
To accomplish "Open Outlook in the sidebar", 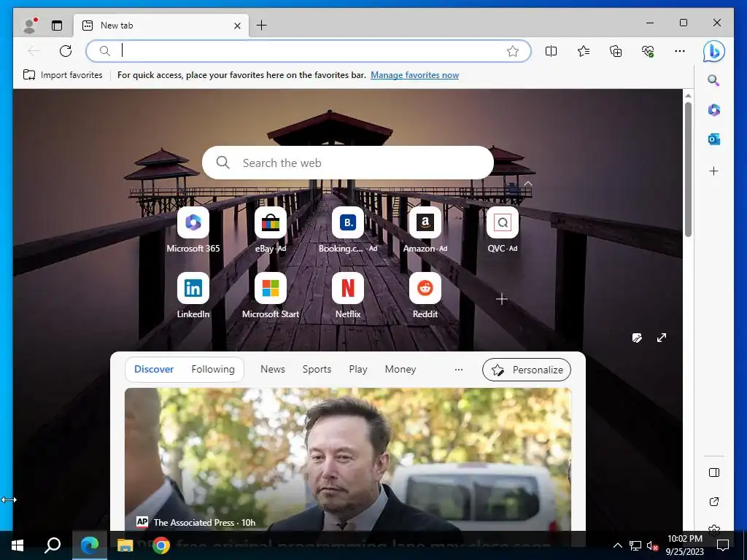I will click(x=713, y=139).
